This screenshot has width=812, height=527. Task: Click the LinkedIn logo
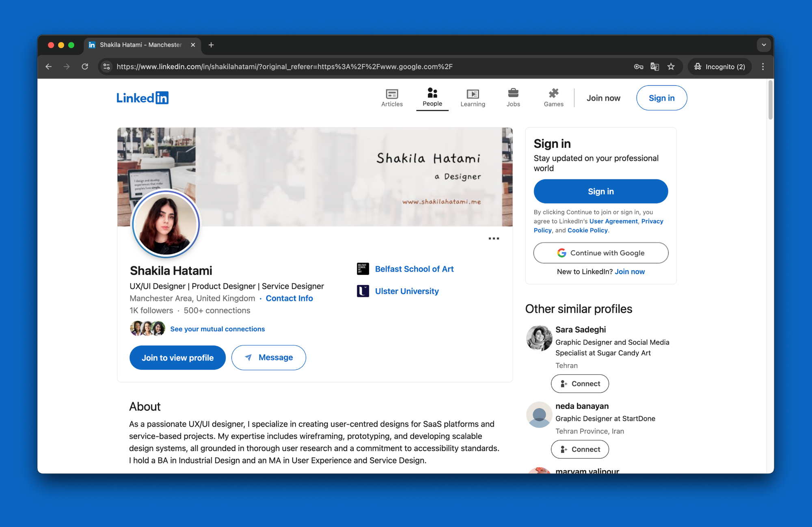coord(143,98)
